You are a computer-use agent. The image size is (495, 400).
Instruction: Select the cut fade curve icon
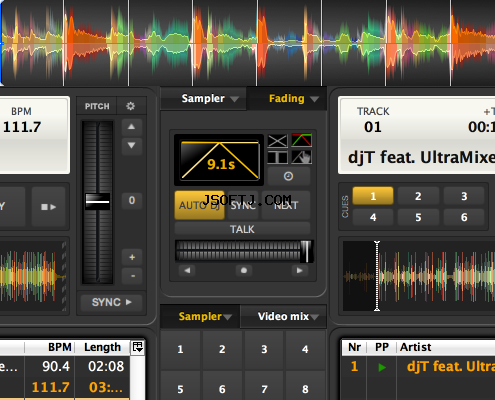pyautogui.click(x=277, y=157)
